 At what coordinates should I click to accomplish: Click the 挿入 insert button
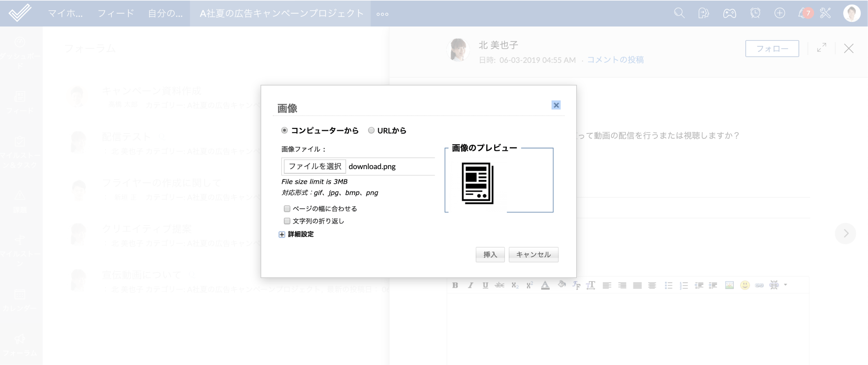(490, 255)
